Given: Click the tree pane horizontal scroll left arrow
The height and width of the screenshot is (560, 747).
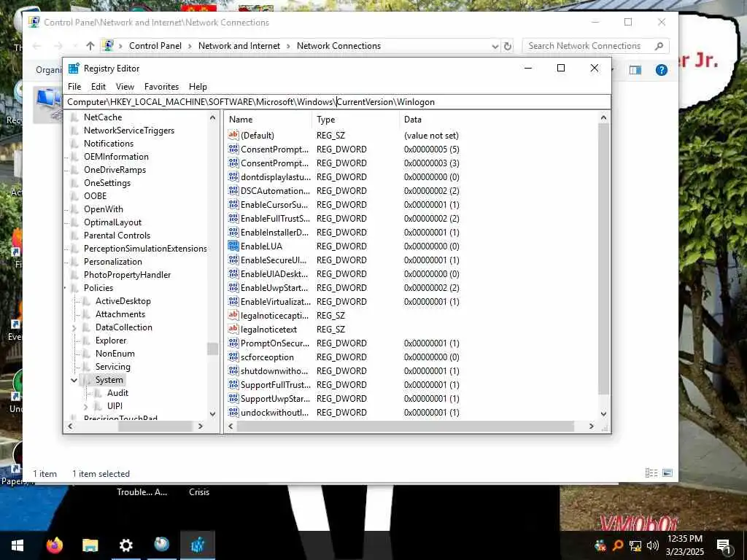Looking at the screenshot, I should (71, 426).
